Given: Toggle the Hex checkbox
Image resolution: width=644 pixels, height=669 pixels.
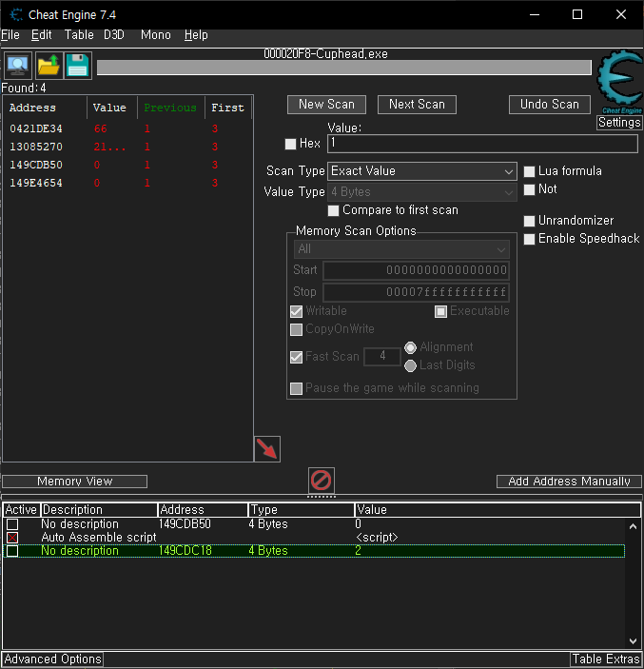Looking at the screenshot, I should [x=290, y=144].
